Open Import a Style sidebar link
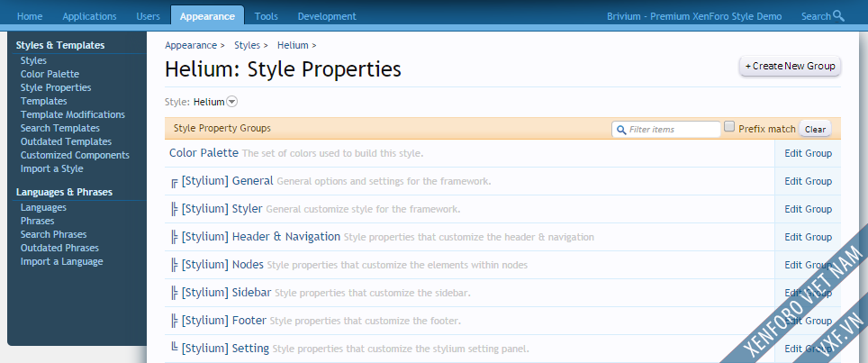 tap(52, 168)
